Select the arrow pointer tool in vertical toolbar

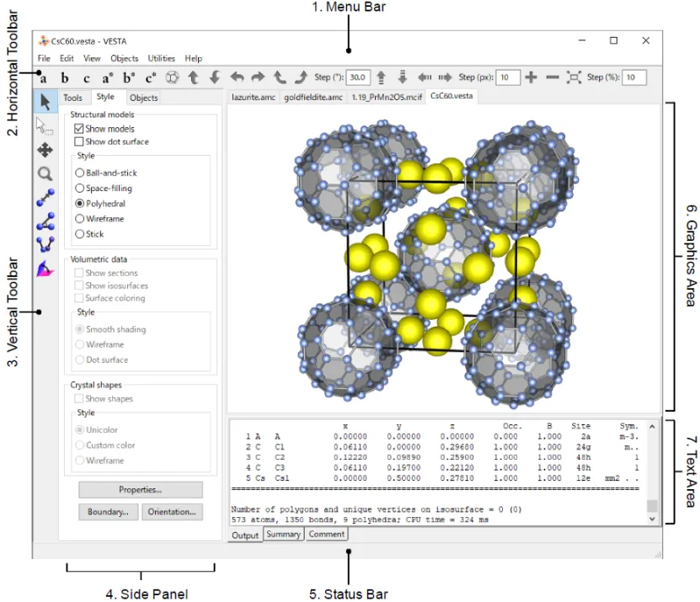pyautogui.click(x=45, y=102)
